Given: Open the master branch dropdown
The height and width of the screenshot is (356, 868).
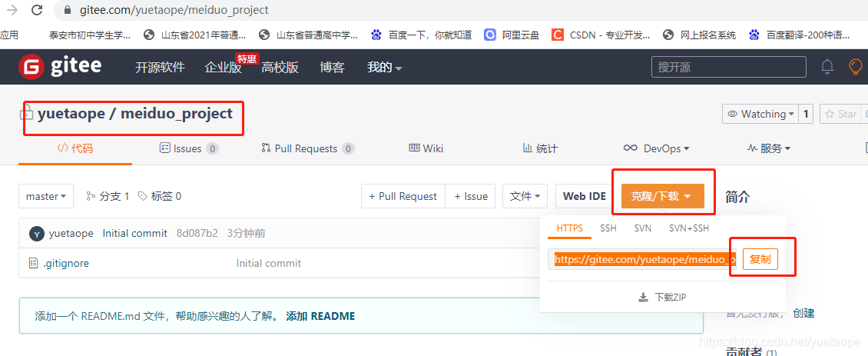Looking at the screenshot, I should [46, 196].
